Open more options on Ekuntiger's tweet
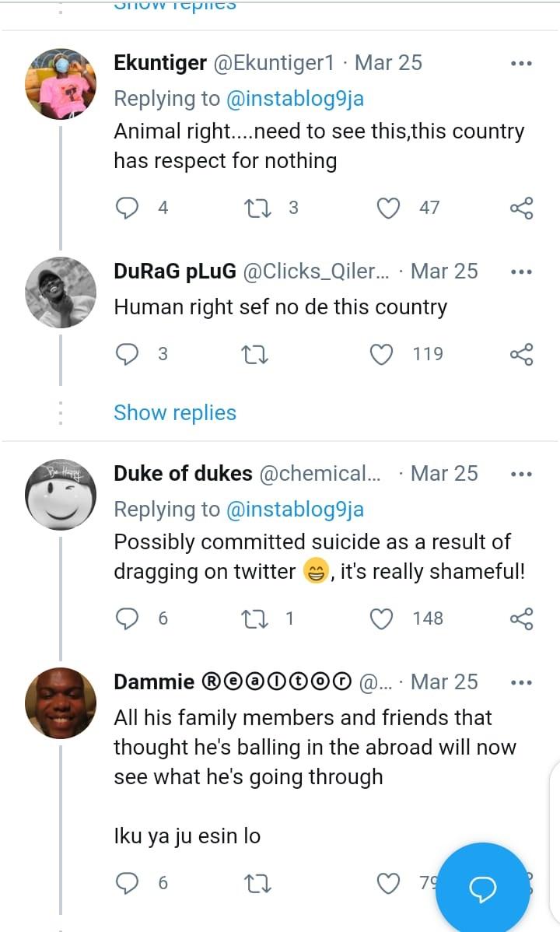The image size is (560, 932). pyautogui.click(x=520, y=64)
